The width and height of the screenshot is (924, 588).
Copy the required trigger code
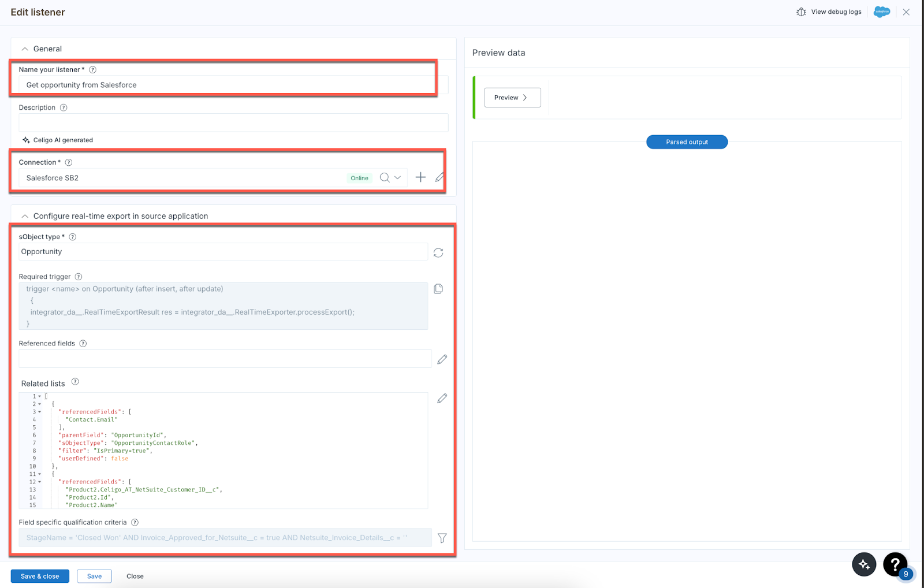[438, 289]
